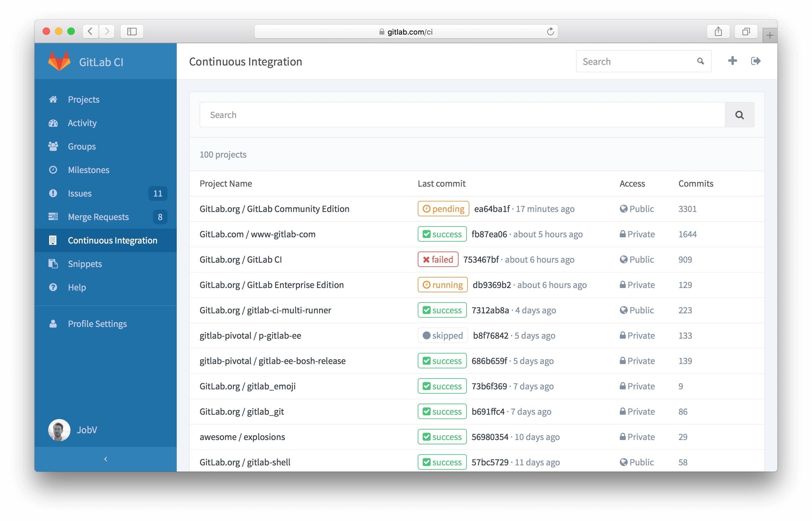Screen dimensions: 812x521
Task: Collapse the sidebar using the chevron arrow
Action: click(x=105, y=459)
